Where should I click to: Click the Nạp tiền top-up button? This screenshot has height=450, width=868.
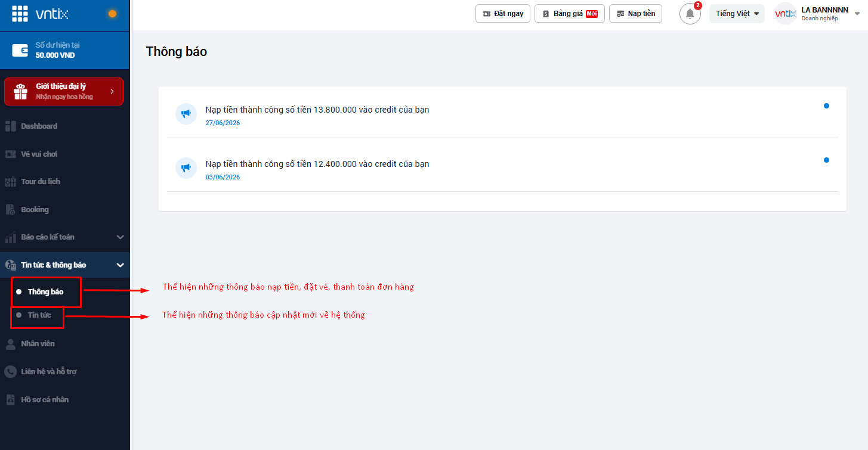coord(635,14)
